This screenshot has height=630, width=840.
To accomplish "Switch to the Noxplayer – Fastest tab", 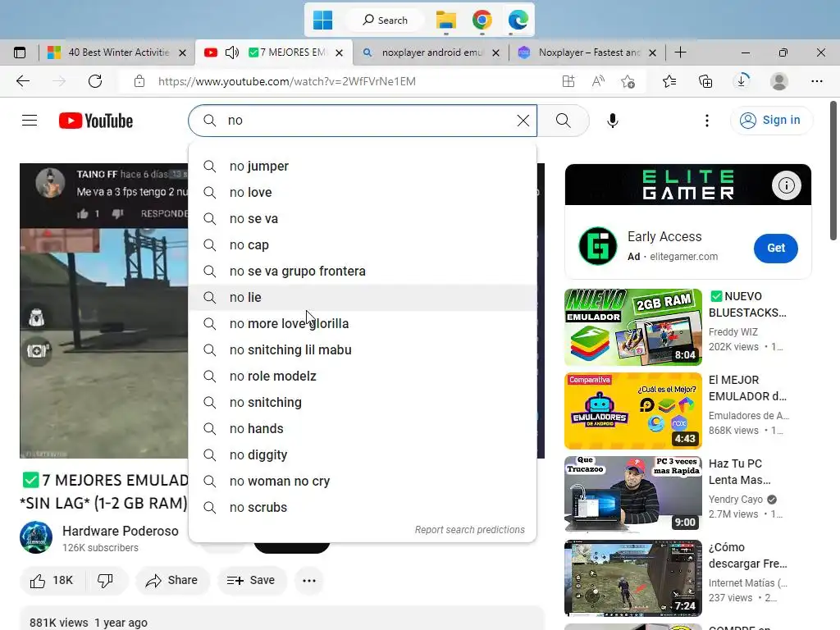I will [x=588, y=52].
